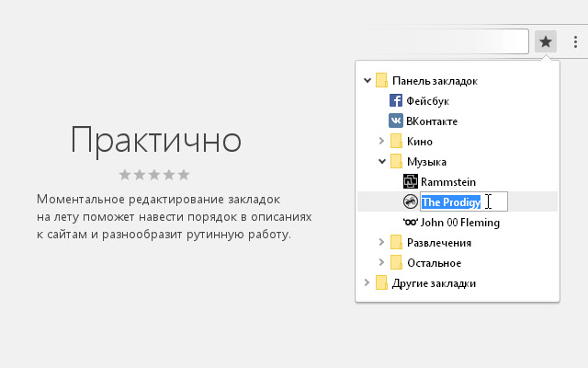Select the ВКонтакте bookmark
This screenshot has width=588, height=368.
432,121
